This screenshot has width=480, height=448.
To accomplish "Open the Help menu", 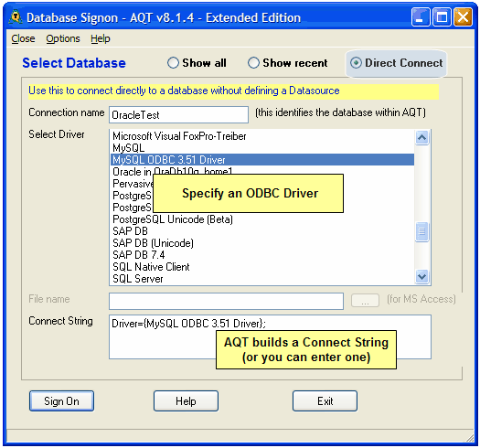I will 100,38.
